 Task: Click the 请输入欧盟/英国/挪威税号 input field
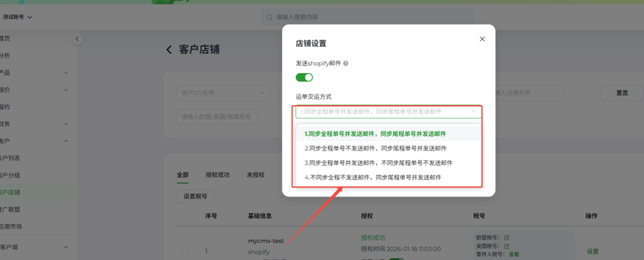[x=217, y=116]
